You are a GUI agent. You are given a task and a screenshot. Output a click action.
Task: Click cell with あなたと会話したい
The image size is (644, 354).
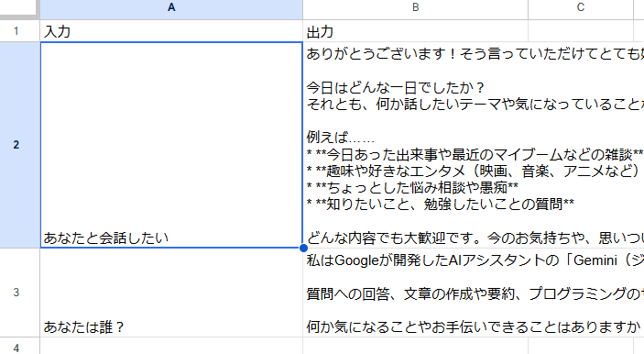pos(171,145)
